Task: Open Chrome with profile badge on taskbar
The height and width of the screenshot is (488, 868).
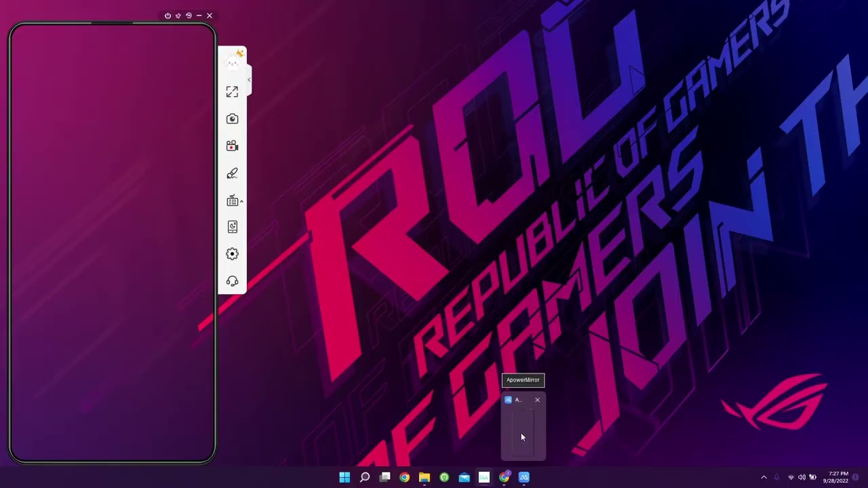Action: [504, 477]
